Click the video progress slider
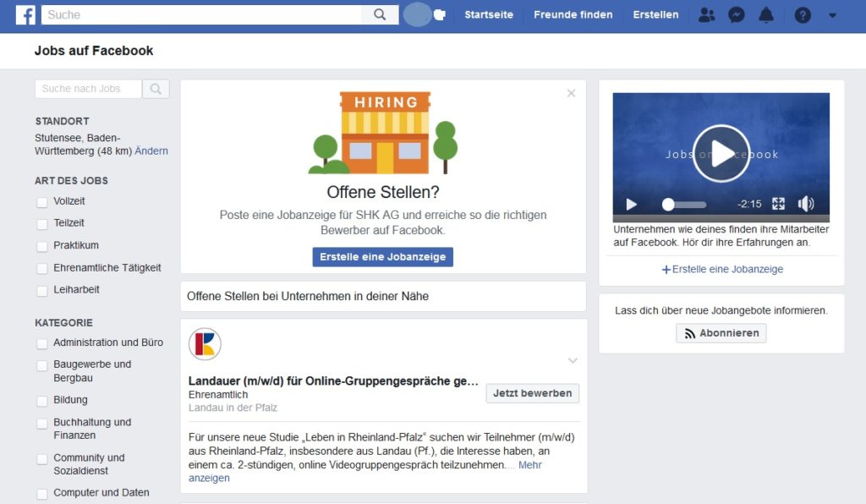 [x=685, y=205]
